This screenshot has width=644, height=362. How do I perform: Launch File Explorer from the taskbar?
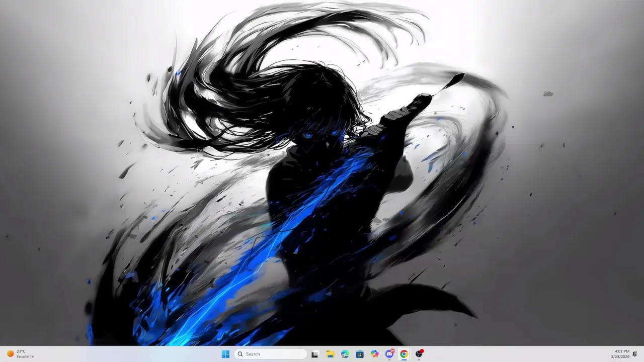pyautogui.click(x=330, y=354)
